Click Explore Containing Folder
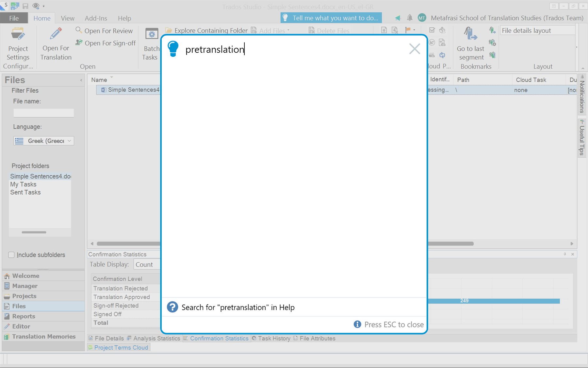 pos(206,30)
